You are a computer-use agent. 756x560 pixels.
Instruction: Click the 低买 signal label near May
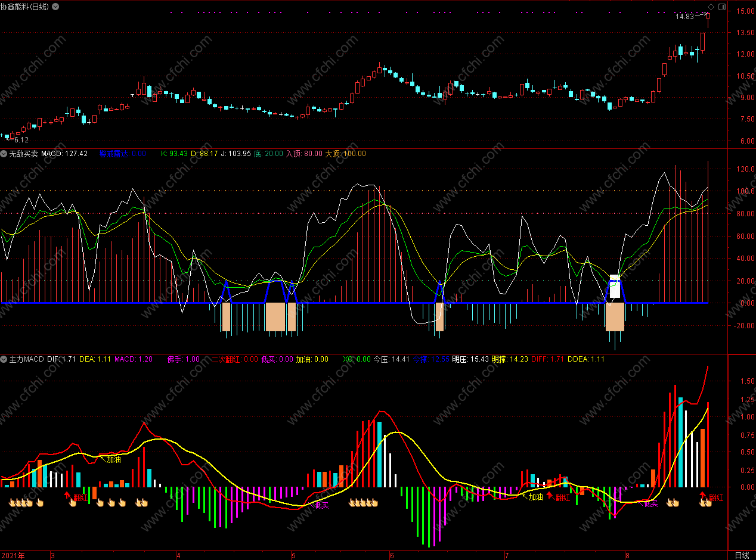(x=322, y=505)
